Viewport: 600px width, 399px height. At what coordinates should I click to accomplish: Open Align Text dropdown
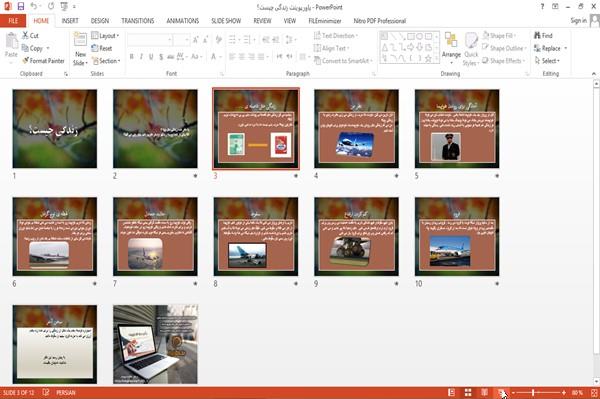[331, 48]
